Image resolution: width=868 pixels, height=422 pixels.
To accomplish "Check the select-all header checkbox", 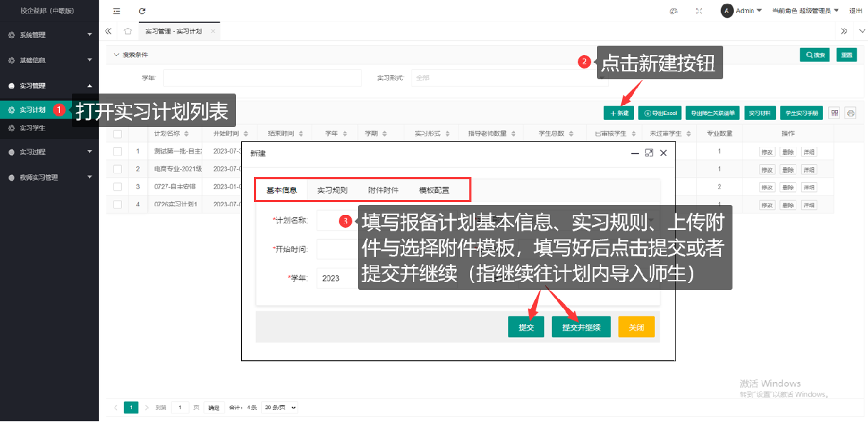I will 118,134.
